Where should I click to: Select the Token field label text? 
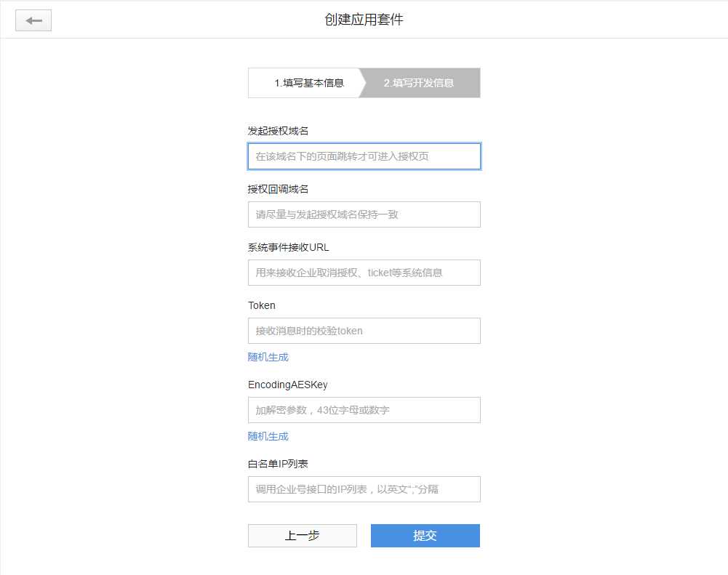261,305
